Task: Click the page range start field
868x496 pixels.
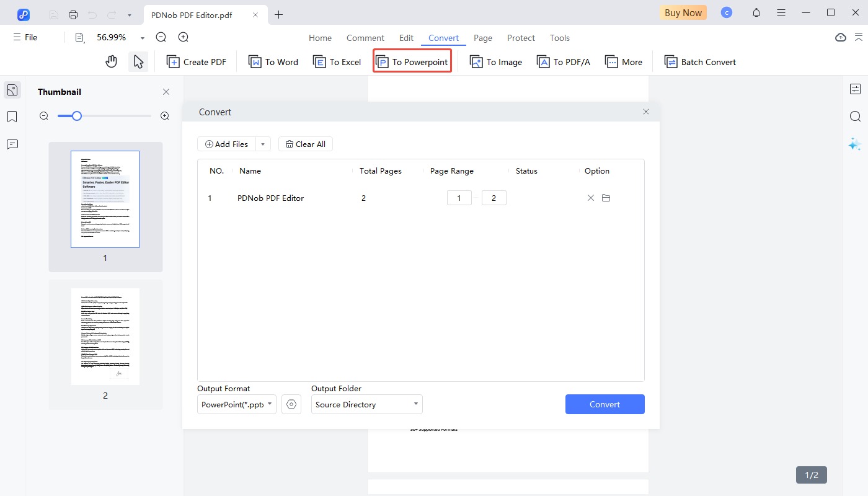Action: 459,198
